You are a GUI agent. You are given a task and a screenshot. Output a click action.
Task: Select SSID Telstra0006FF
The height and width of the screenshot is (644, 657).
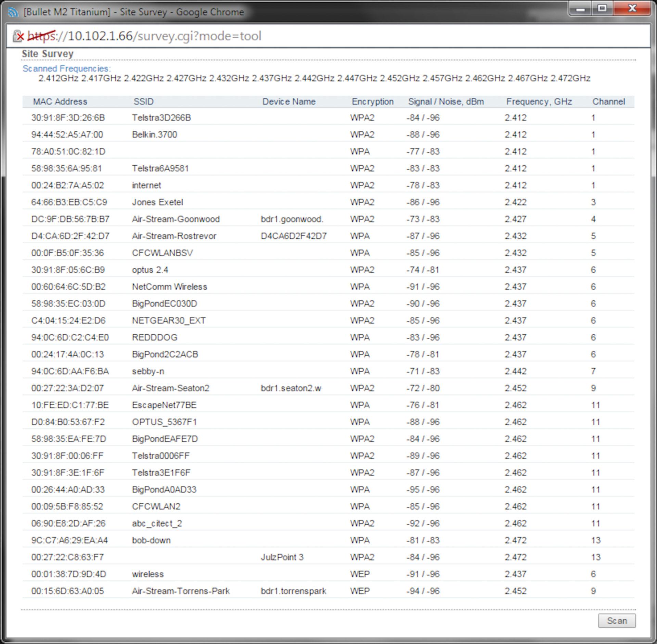click(160, 456)
